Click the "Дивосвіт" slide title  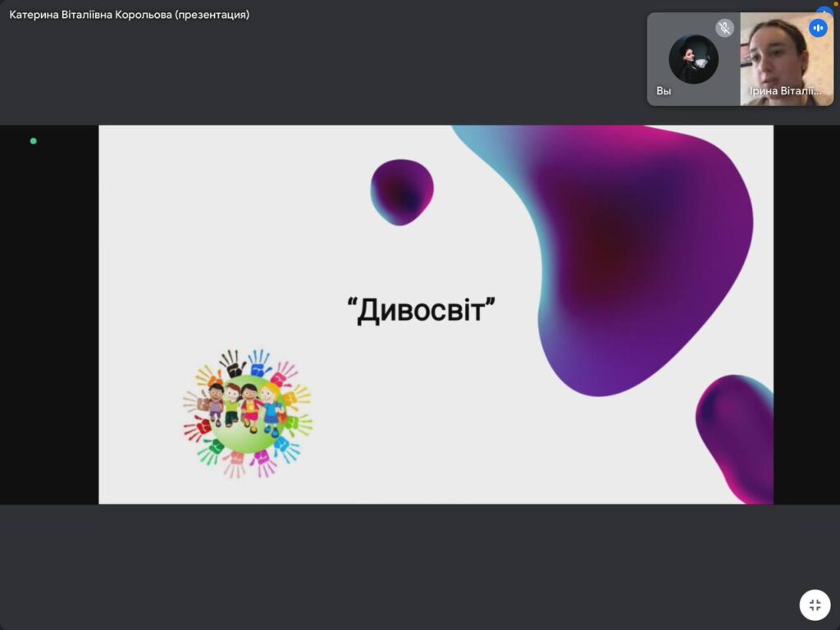(422, 311)
